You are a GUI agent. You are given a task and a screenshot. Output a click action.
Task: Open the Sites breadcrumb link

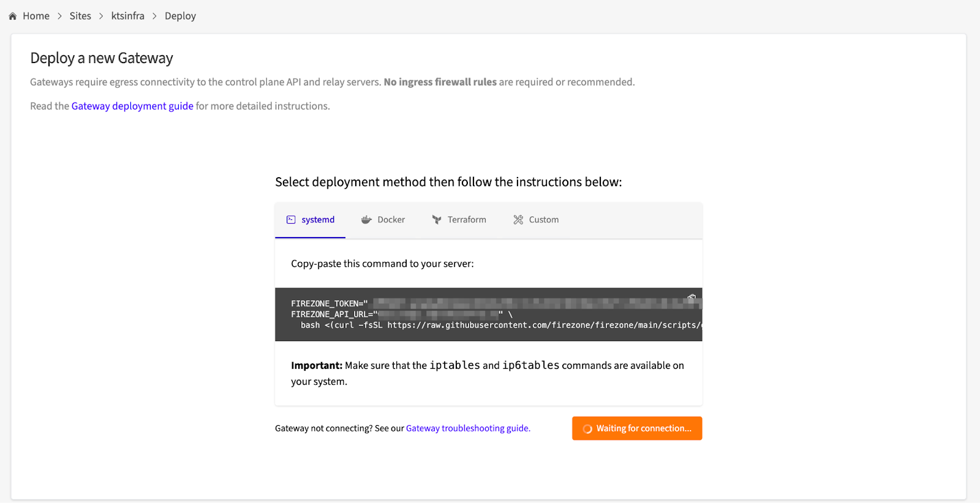pos(80,16)
